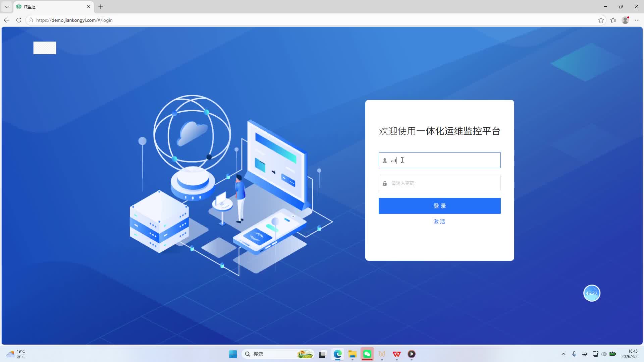644x362 pixels.
Task: Open the browser profile avatar
Action: click(x=625, y=20)
